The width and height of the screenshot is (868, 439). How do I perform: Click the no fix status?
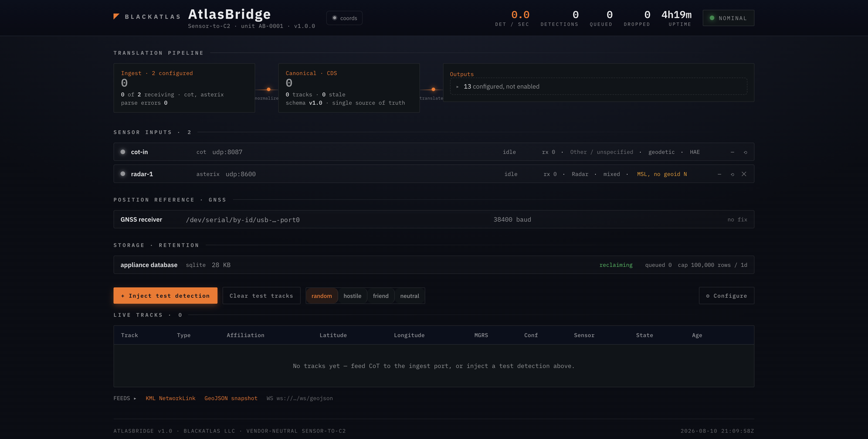click(x=737, y=219)
